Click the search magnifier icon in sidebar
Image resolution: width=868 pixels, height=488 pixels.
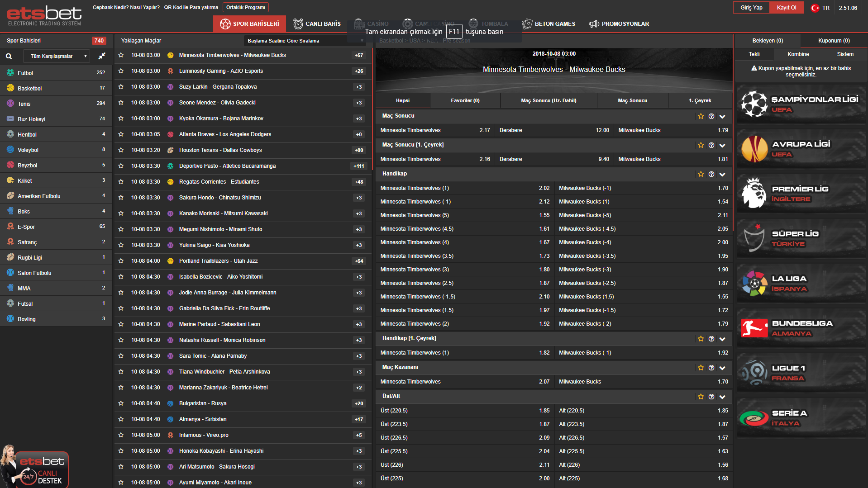pyautogui.click(x=9, y=57)
